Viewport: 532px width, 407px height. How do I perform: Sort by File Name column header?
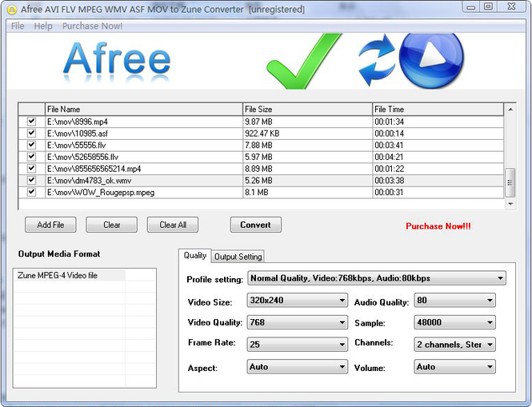144,110
